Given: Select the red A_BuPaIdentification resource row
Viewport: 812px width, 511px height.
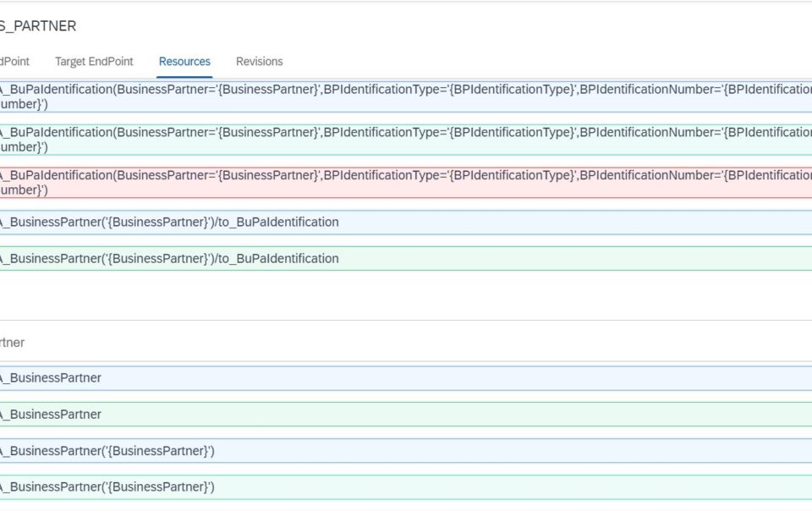Looking at the screenshot, I should coord(406,183).
